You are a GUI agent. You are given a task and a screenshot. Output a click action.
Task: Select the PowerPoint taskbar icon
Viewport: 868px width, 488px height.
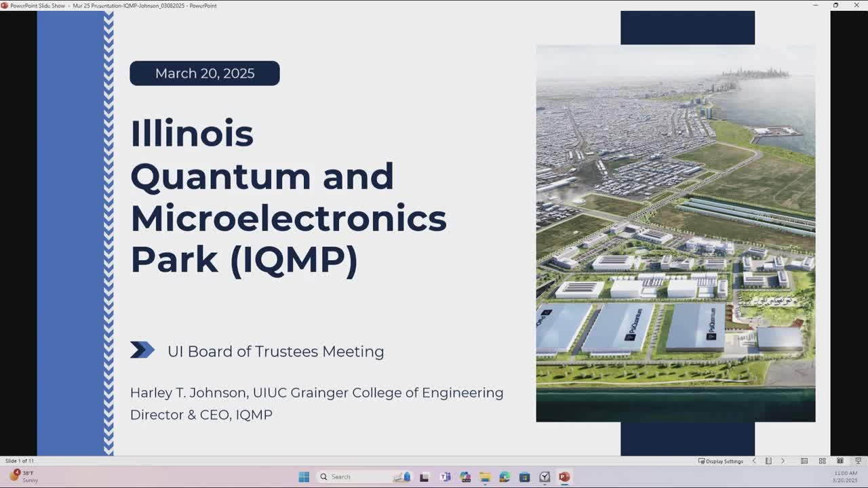tap(564, 477)
